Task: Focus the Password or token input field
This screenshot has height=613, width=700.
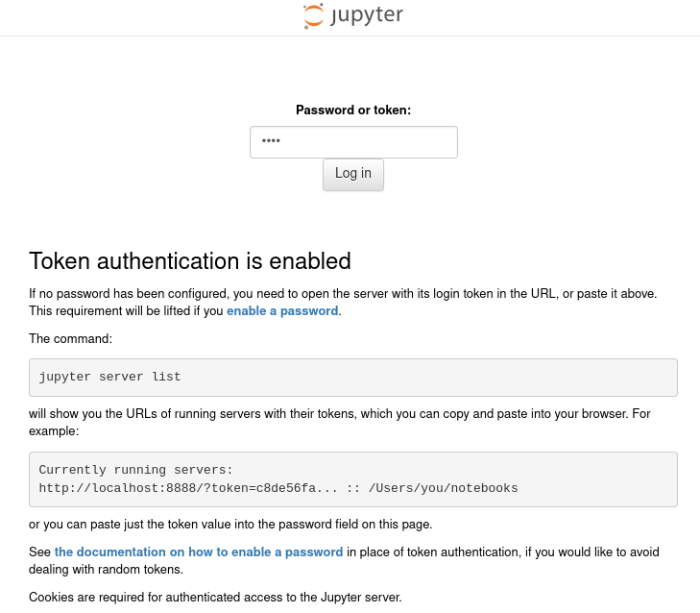Action: [x=353, y=142]
